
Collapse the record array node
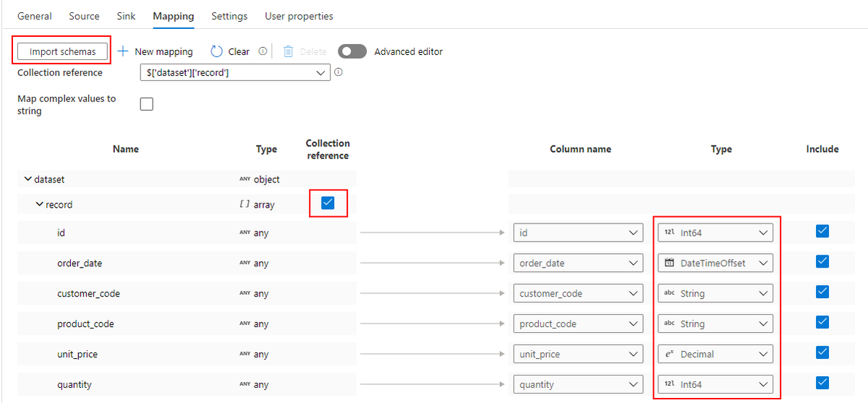(x=40, y=205)
